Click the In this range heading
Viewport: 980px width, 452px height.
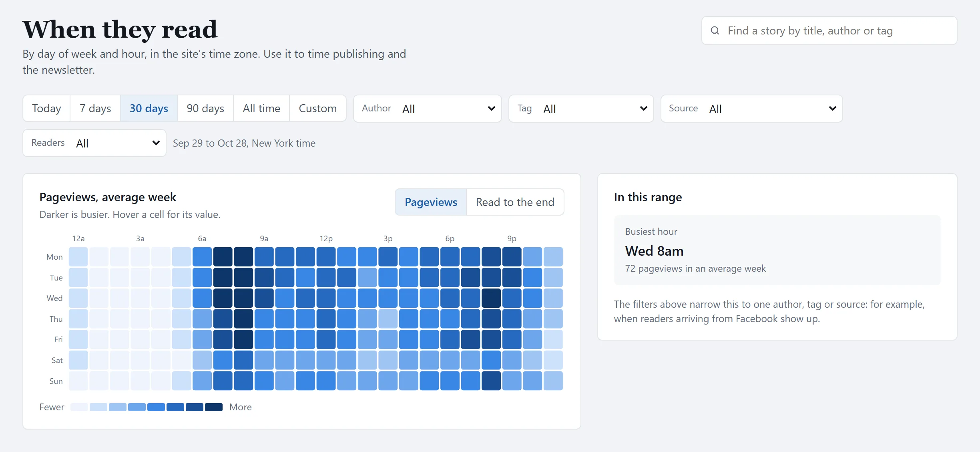(x=648, y=197)
